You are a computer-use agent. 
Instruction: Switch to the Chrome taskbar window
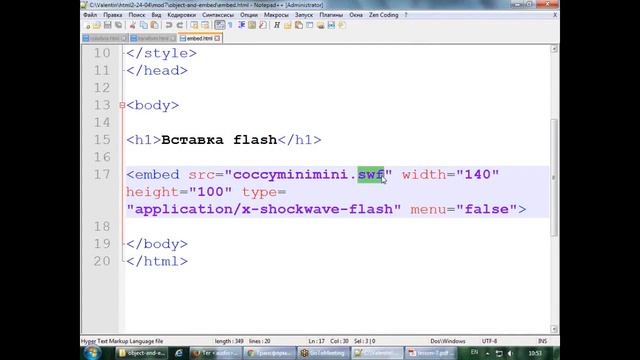[x=270, y=353]
